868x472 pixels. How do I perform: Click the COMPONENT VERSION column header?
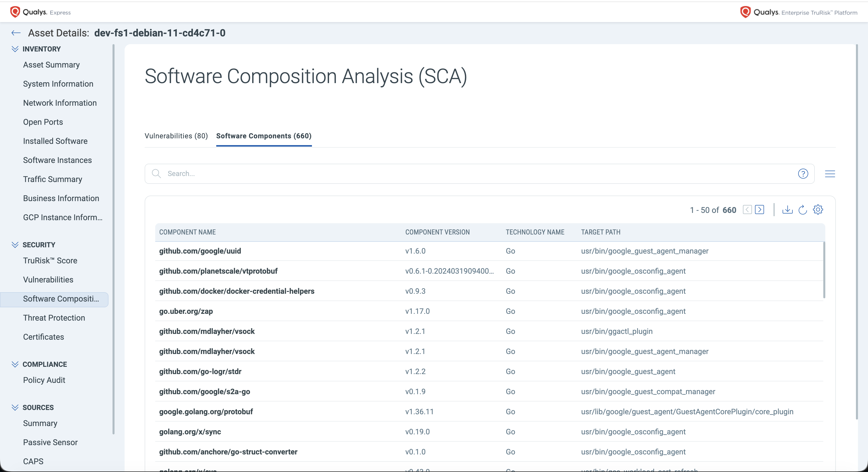click(437, 232)
